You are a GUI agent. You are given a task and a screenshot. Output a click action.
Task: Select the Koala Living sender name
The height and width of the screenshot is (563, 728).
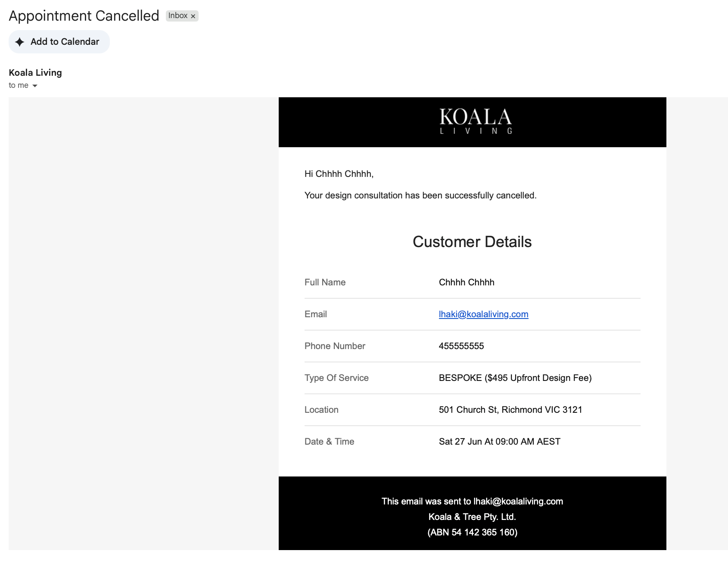pyautogui.click(x=35, y=73)
